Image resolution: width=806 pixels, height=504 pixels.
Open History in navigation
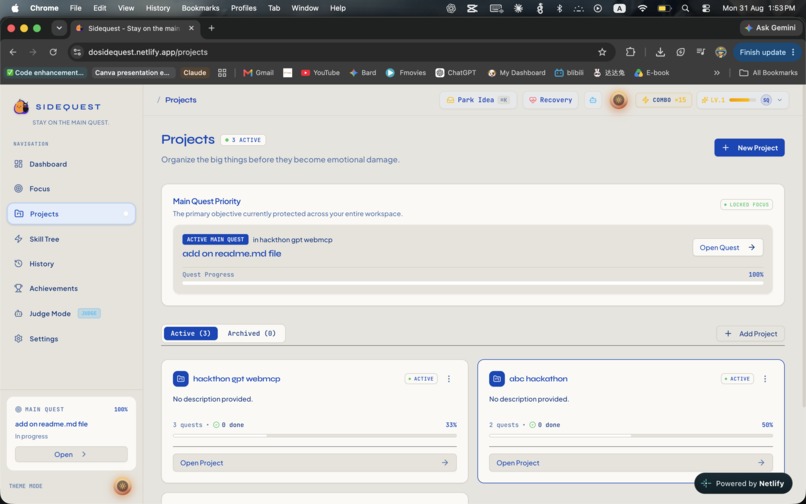tap(41, 264)
